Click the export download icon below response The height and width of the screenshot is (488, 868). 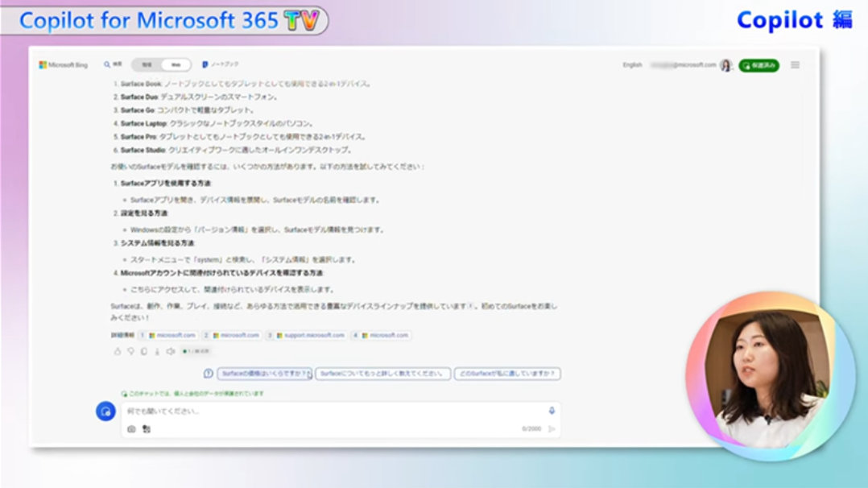coord(156,351)
